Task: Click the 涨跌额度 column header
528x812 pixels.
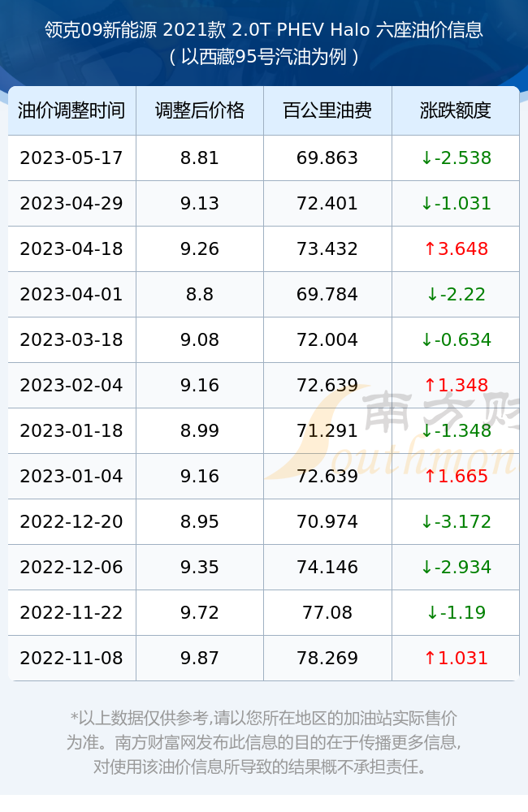Action: click(456, 110)
